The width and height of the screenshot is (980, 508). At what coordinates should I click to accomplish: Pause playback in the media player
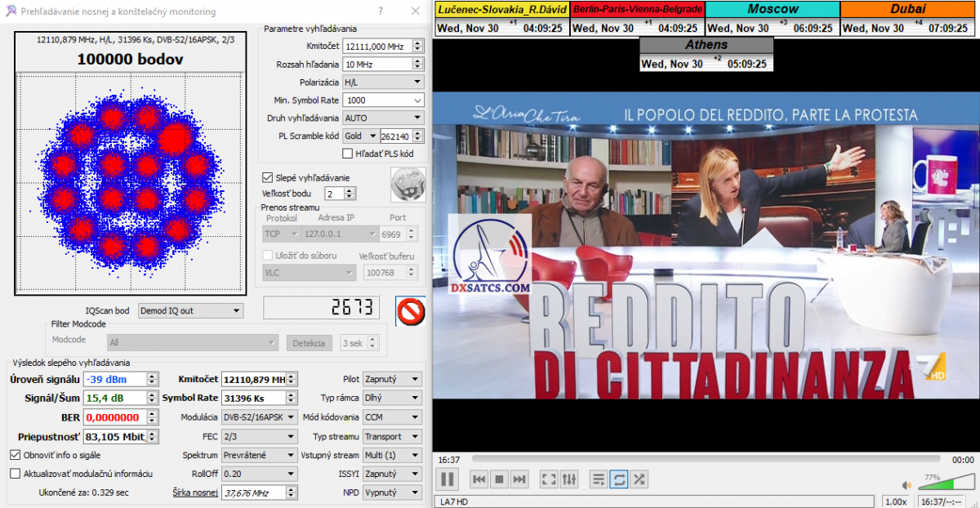click(x=448, y=479)
